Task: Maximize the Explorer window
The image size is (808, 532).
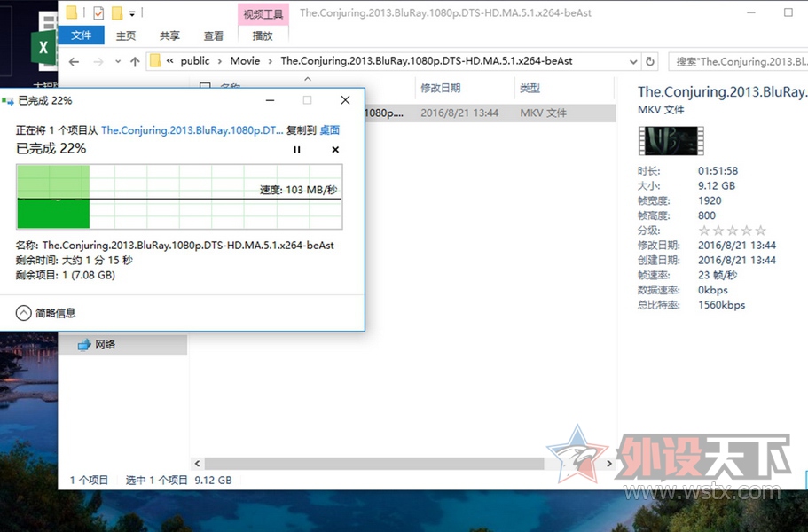Action: click(x=788, y=13)
